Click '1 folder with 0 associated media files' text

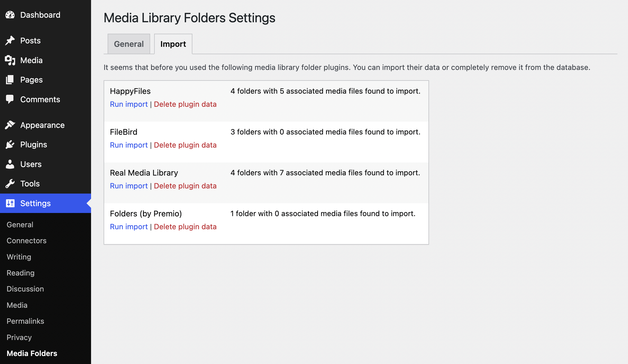[x=323, y=214]
